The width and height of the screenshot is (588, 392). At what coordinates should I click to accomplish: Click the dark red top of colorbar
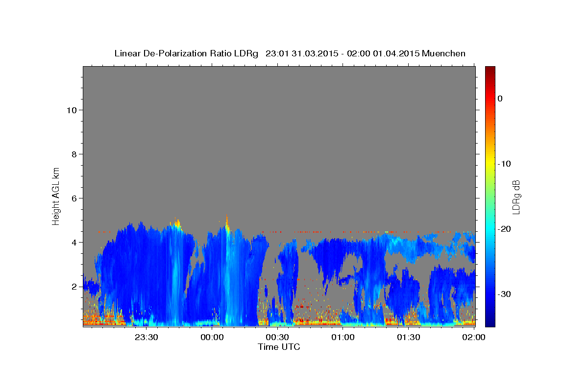(490, 69)
